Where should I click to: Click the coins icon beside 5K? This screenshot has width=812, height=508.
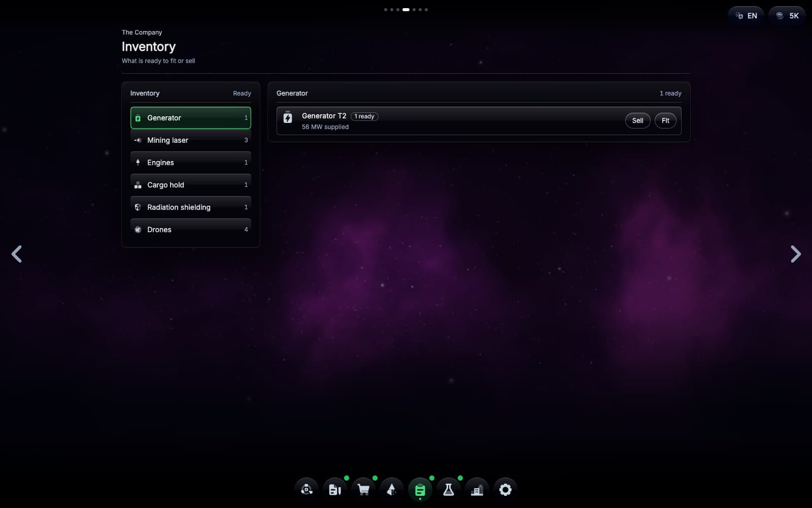780,16
